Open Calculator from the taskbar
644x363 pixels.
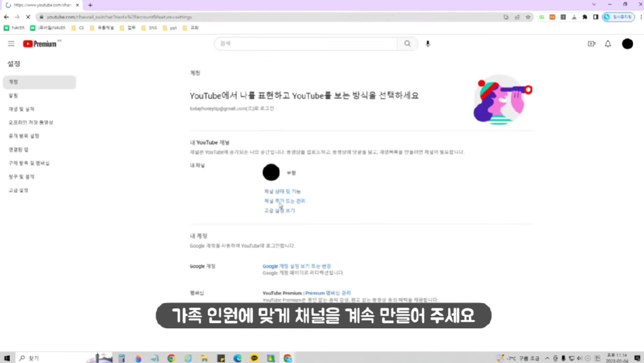coord(122,358)
